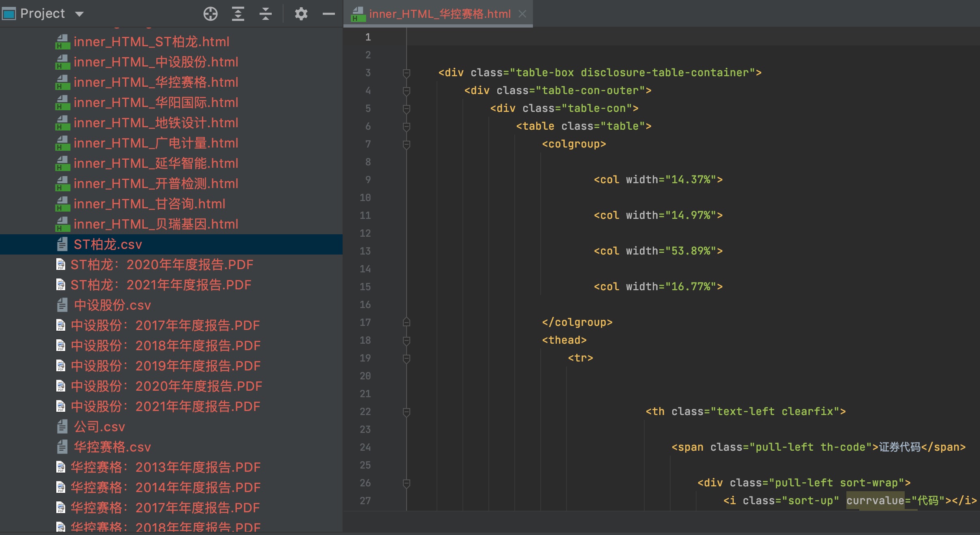Open 中设股份：2020年年度报告.PDF
This screenshot has width=980, height=535.
tap(166, 386)
